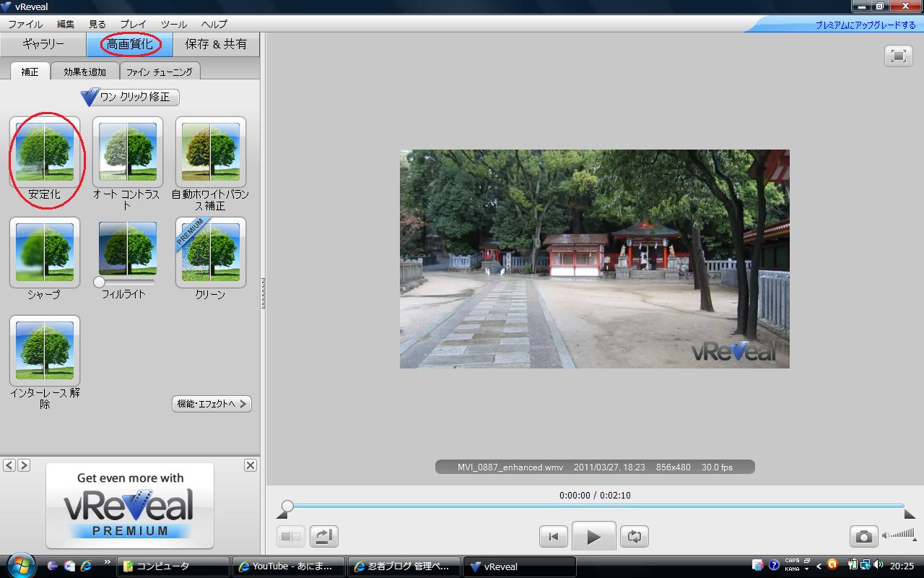Jump back to the video start
The image size is (924, 578).
554,536
